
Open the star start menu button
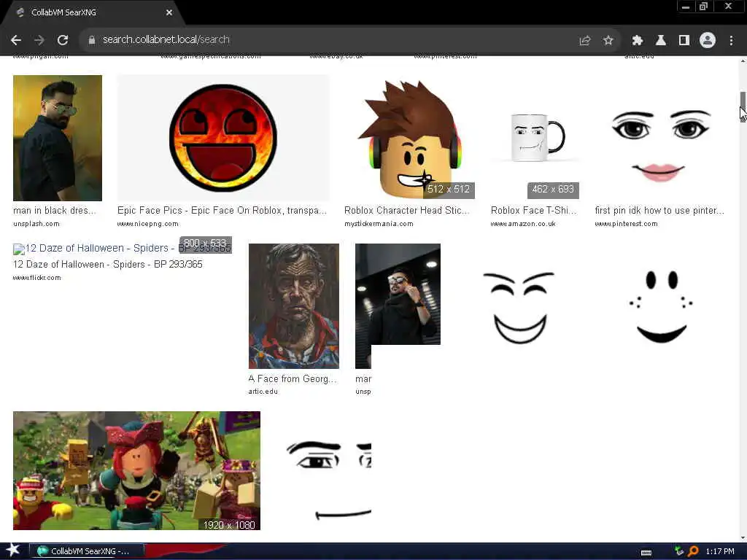13,551
